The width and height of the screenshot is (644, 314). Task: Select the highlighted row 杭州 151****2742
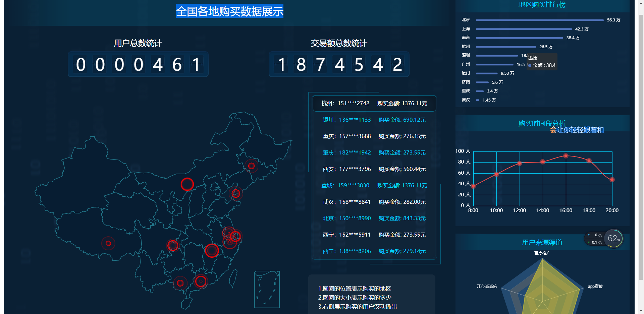tap(374, 103)
